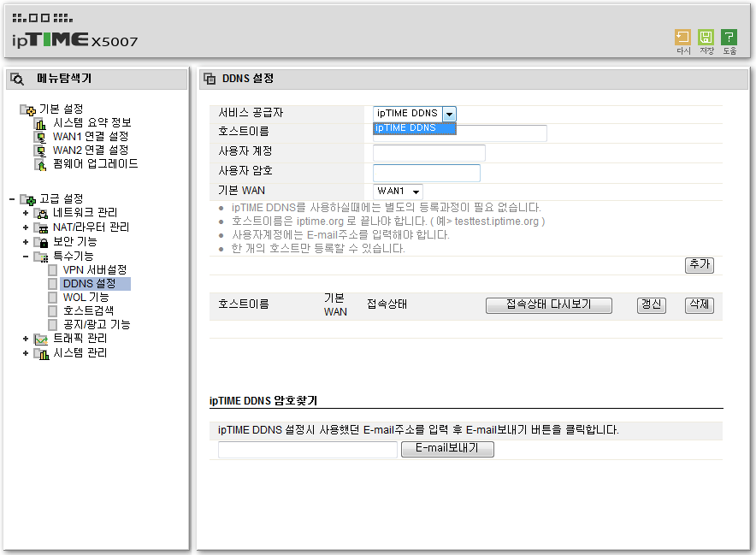This screenshot has width=756, height=555.
Task: Click the 시스템 관리 folder icon
Action: (x=41, y=353)
